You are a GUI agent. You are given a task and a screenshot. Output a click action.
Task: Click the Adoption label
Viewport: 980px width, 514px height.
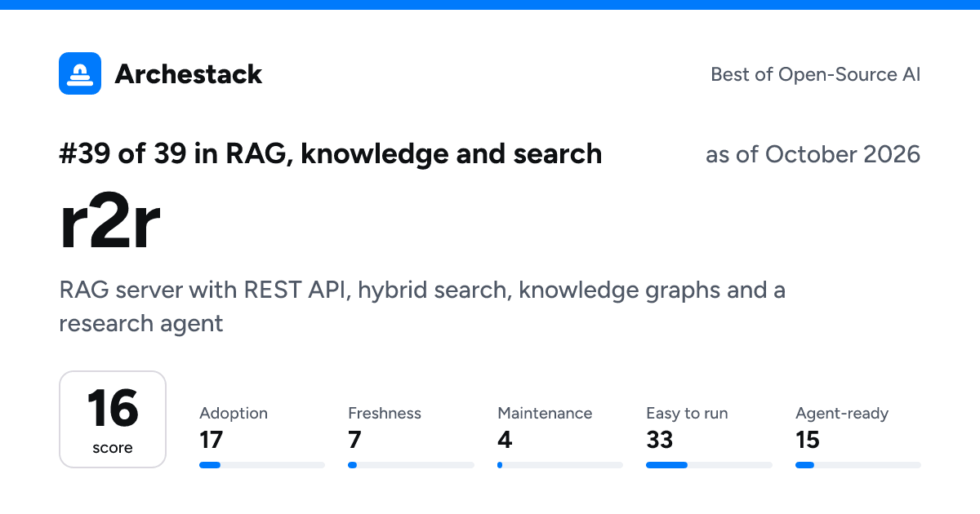point(234,414)
